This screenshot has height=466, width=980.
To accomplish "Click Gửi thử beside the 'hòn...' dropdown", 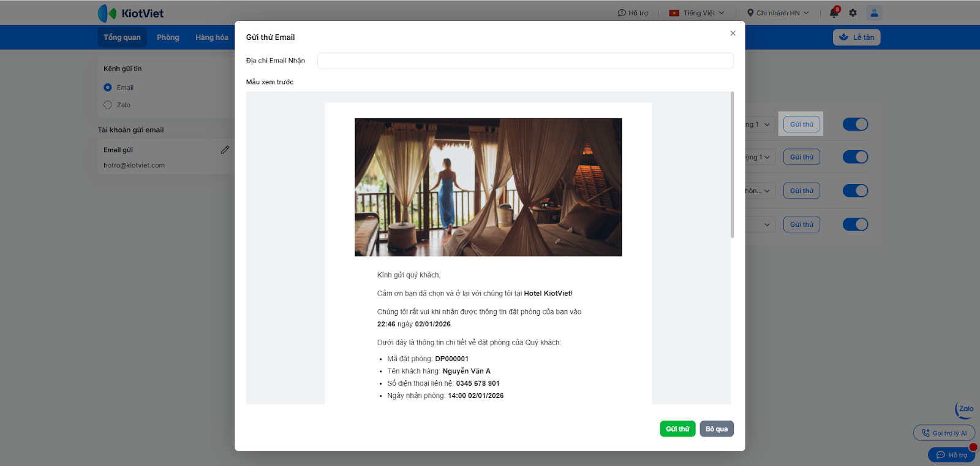I will (801, 191).
